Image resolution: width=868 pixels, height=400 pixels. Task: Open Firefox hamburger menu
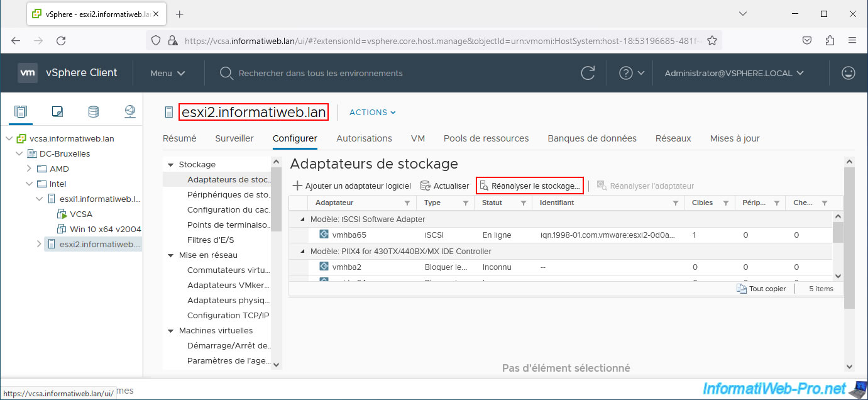852,40
